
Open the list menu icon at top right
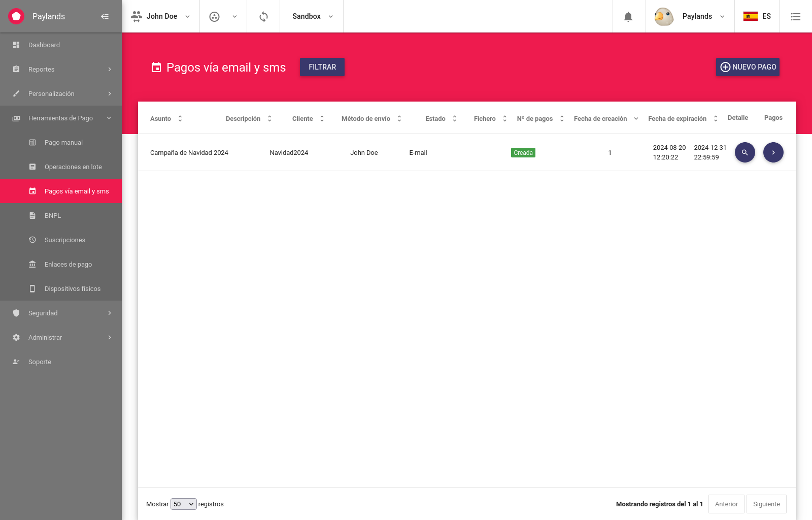pyautogui.click(x=796, y=17)
